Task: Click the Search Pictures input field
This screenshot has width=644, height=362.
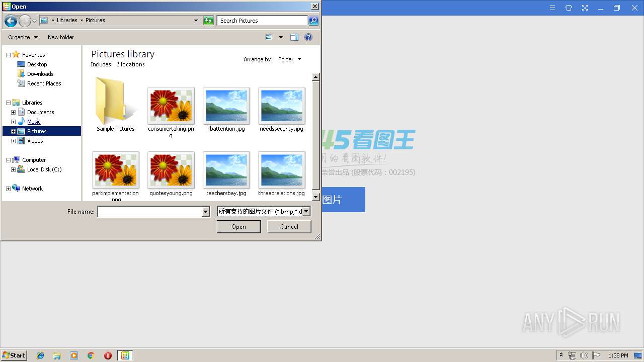Action: coord(263,21)
